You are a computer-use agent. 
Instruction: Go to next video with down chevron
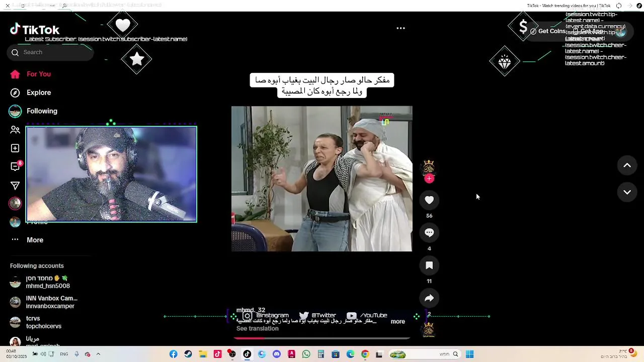point(627,192)
